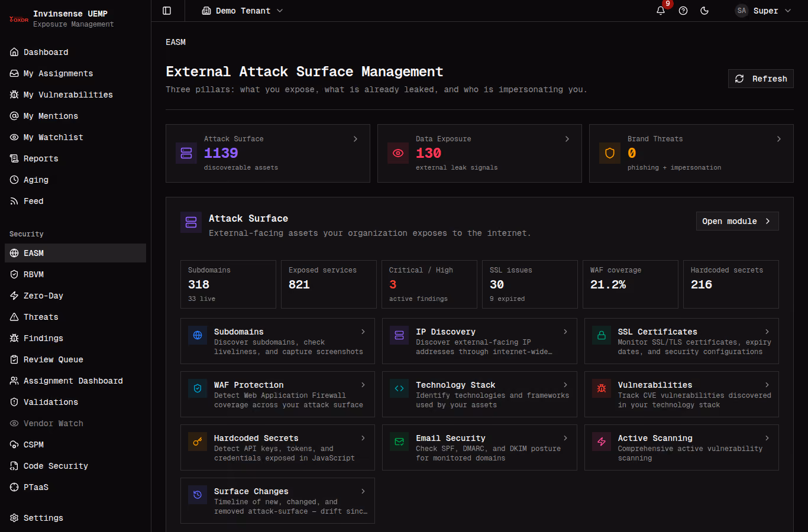Open My Assignments in the sidebar
808x532 pixels.
click(x=75, y=73)
